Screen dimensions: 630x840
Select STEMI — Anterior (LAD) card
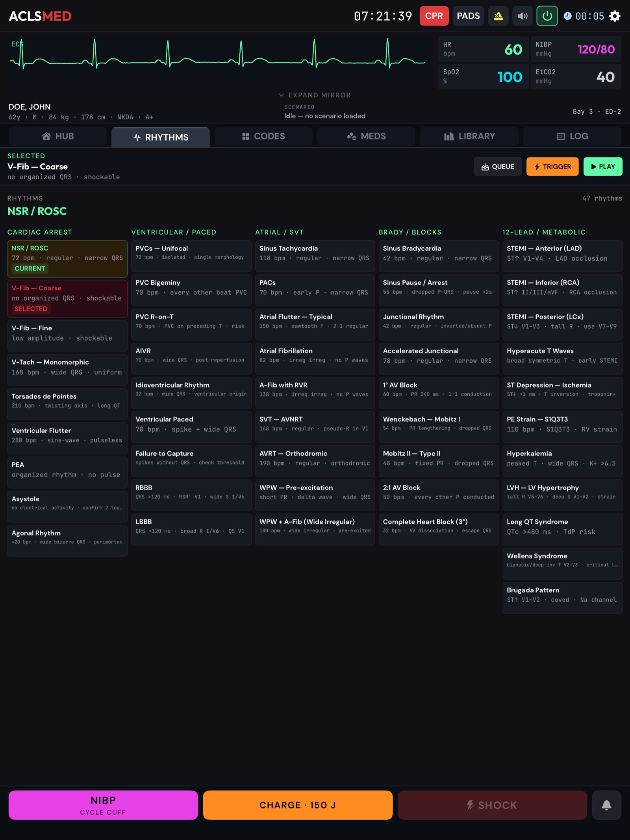point(563,256)
